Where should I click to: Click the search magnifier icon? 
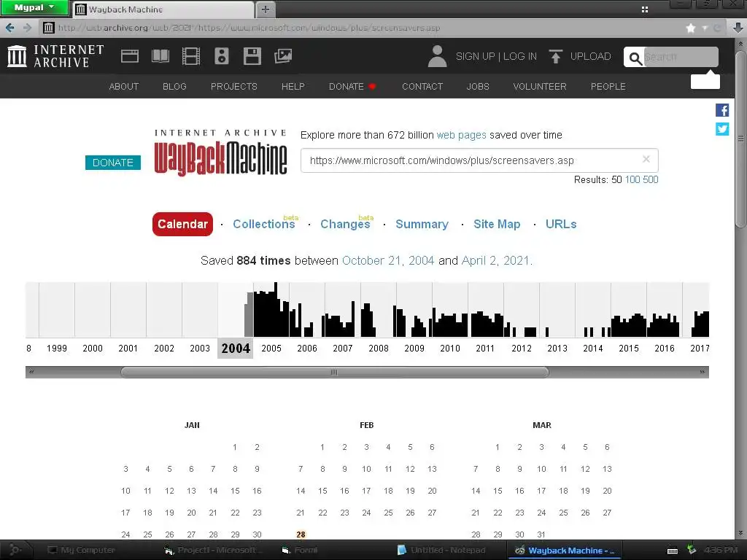point(635,58)
